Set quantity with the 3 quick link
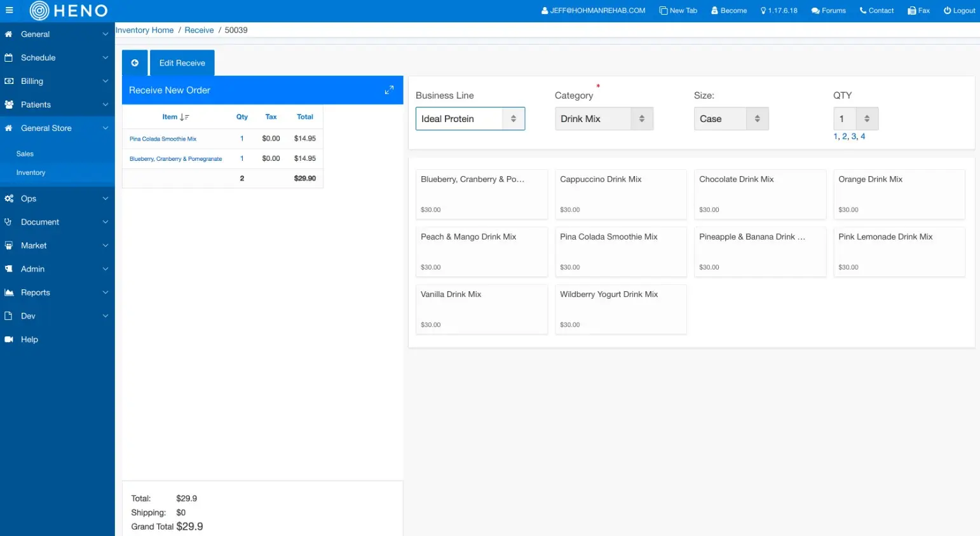980x536 pixels. click(854, 136)
